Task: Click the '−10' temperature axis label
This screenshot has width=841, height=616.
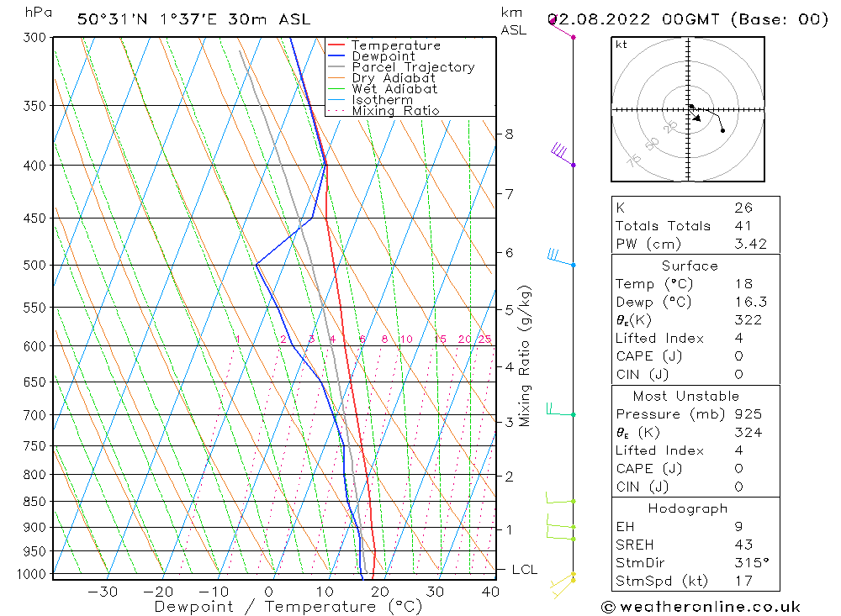Action: point(214,592)
